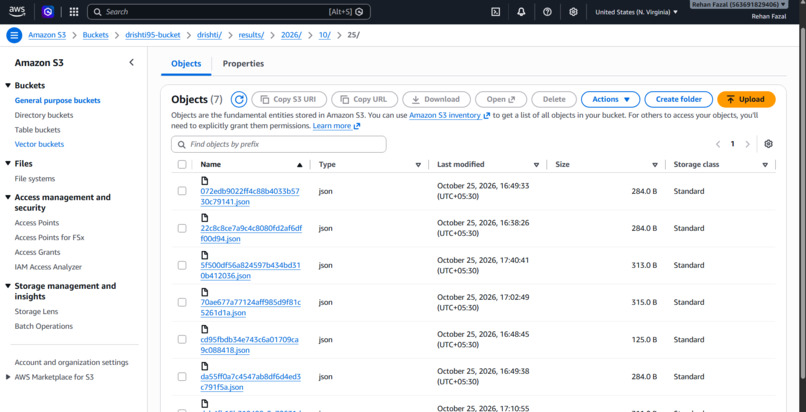The width and height of the screenshot is (806, 412).
Task: Go to the next page arrow
Action: click(747, 144)
